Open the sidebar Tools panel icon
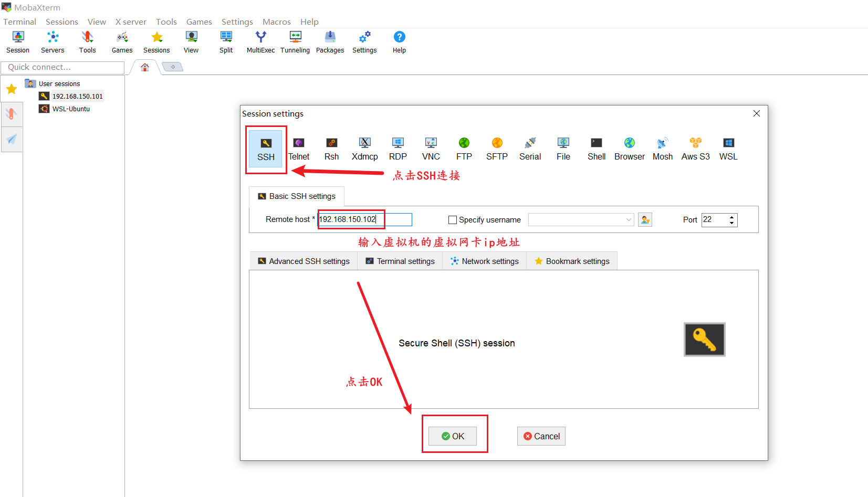Viewport: 868px width, 497px height. point(12,114)
